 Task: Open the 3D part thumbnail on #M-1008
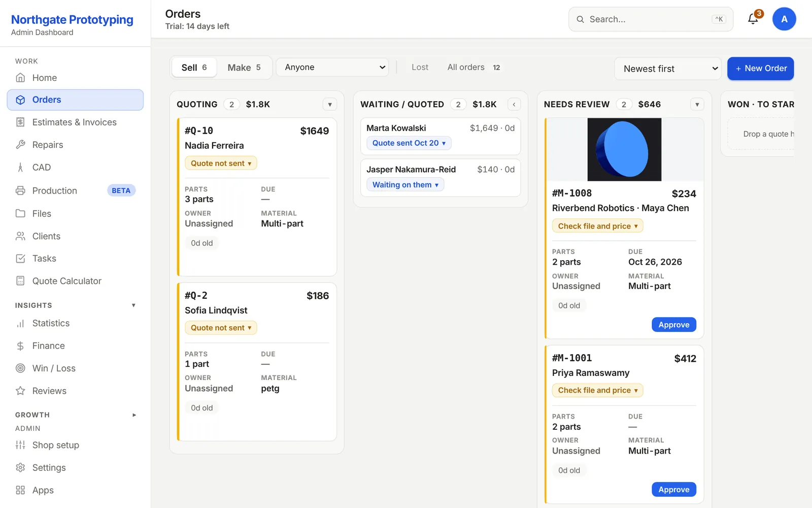pyautogui.click(x=624, y=149)
